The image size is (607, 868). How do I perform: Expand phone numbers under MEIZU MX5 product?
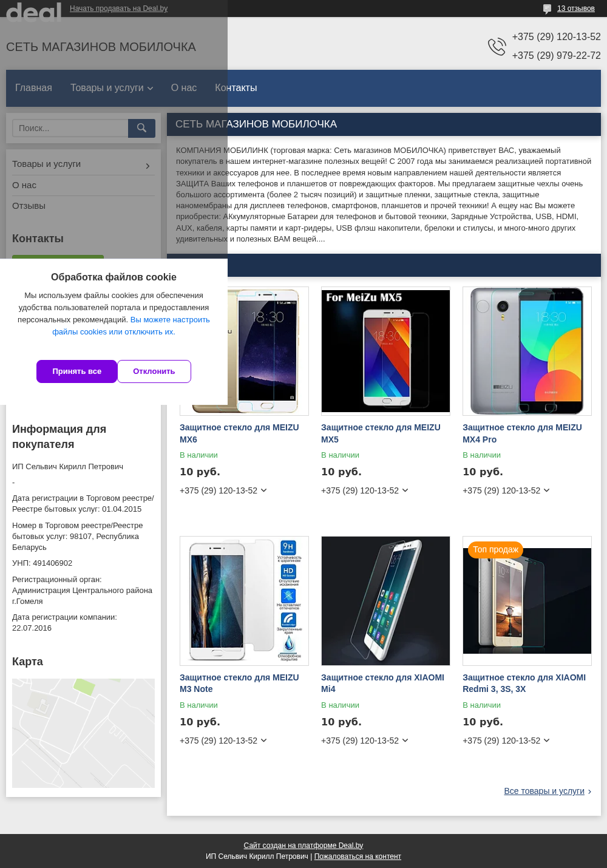point(405,490)
